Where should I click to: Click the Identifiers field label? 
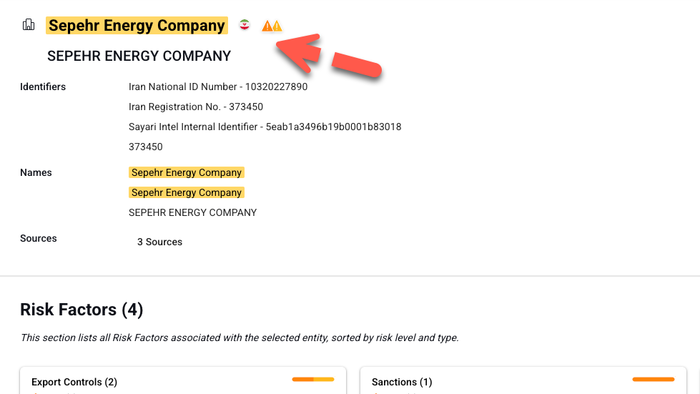tap(43, 87)
